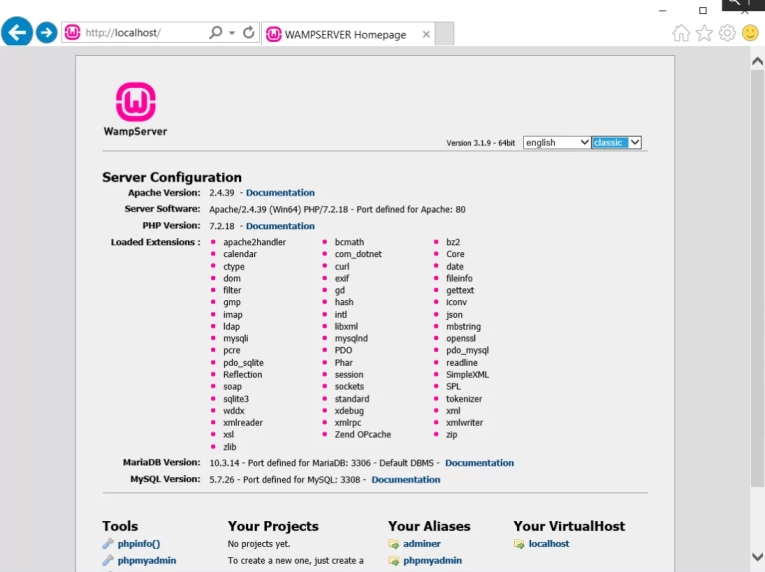Open MySQL Version Documentation link
765x572 pixels.
tap(405, 479)
